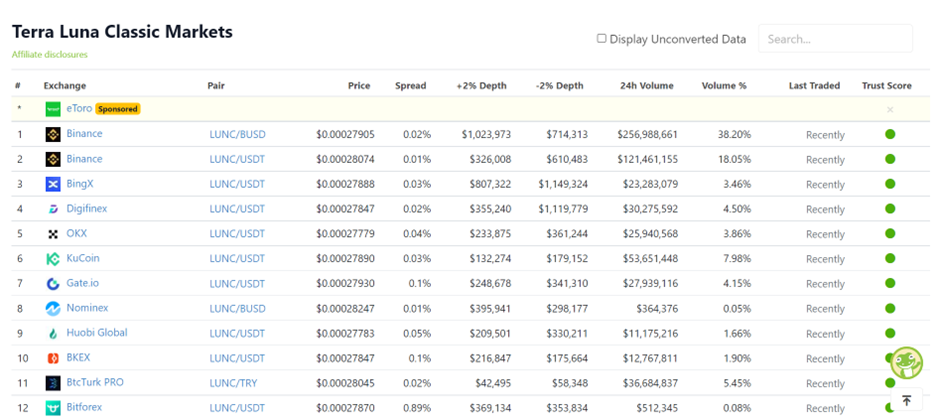Click into the Search markets field
This screenshot has width=940, height=417.
click(835, 39)
